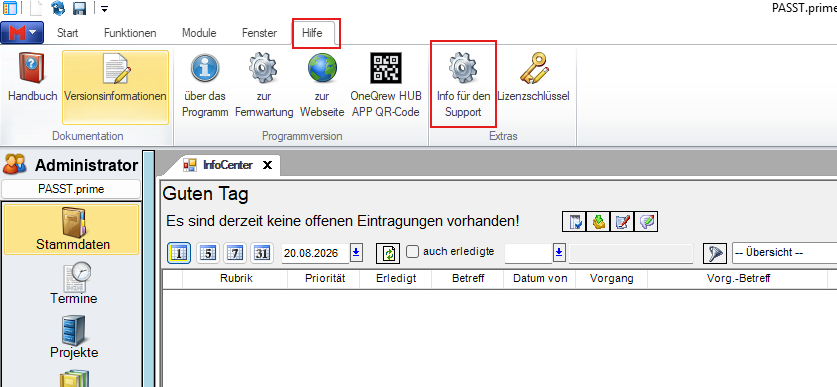Click the blue refresh icon in quick access bar

(58, 8)
